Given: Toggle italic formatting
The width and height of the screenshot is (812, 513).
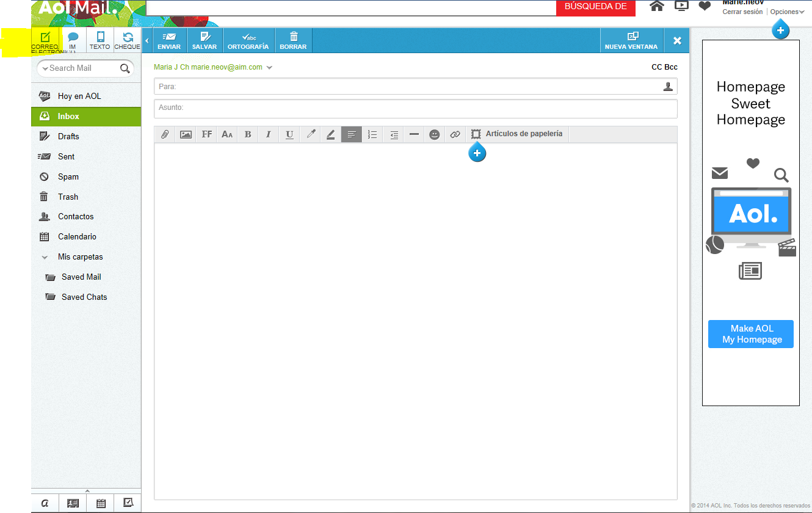Looking at the screenshot, I should pos(269,134).
